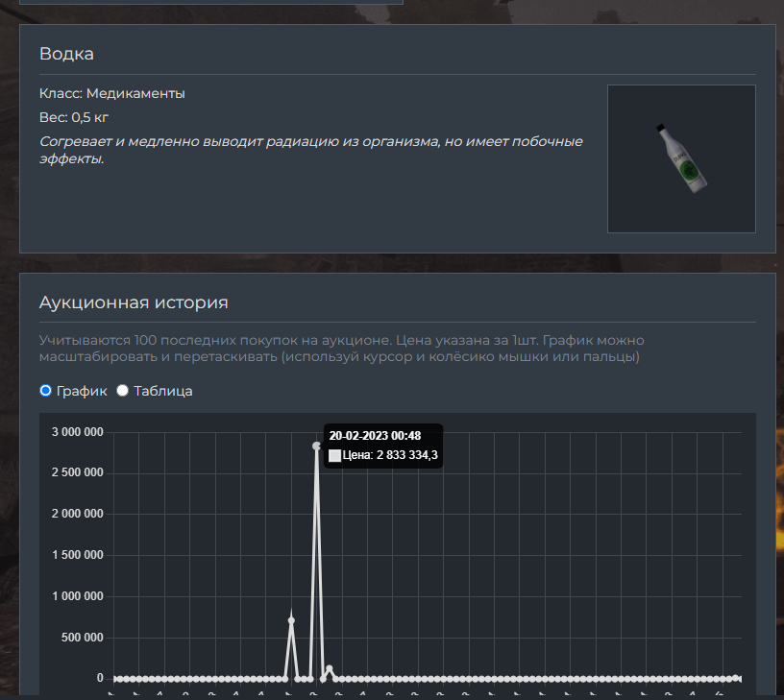Click the 500 000 axis label
Image resolution: width=784 pixels, height=700 pixels.
[82, 638]
